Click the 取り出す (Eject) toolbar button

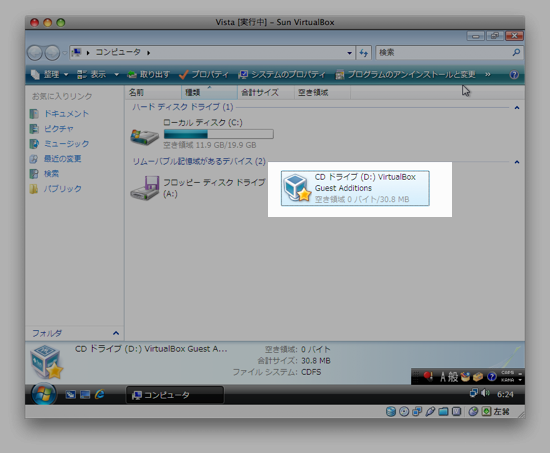coord(148,74)
